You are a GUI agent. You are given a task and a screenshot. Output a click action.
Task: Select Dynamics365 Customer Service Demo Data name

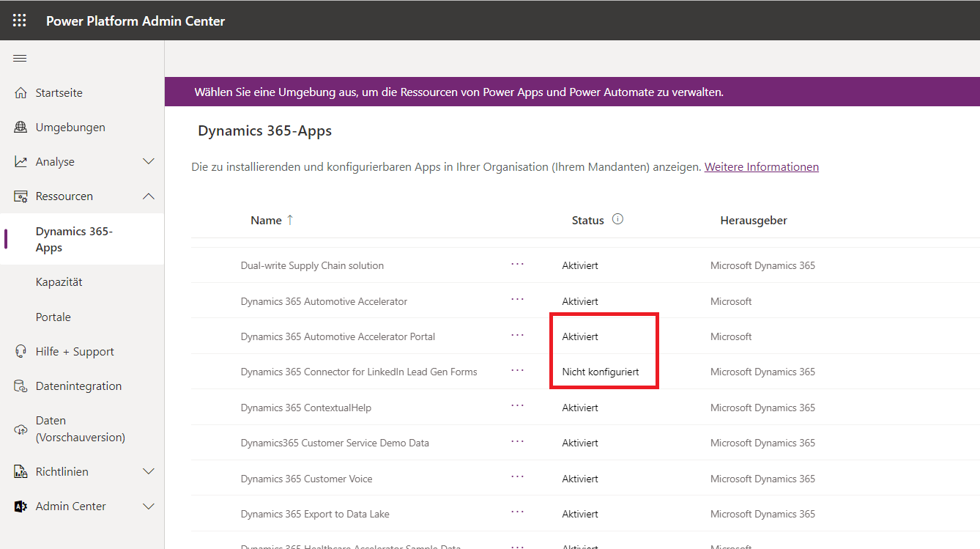pyautogui.click(x=335, y=443)
